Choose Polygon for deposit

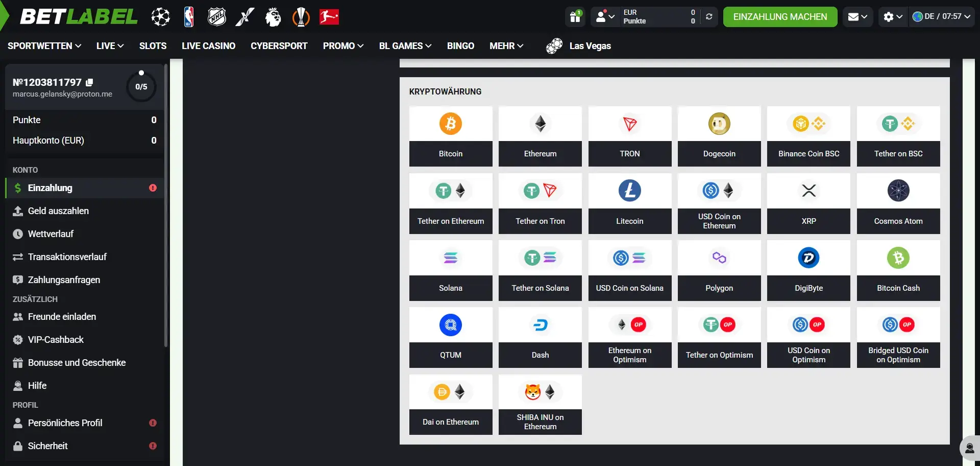click(719, 270)
